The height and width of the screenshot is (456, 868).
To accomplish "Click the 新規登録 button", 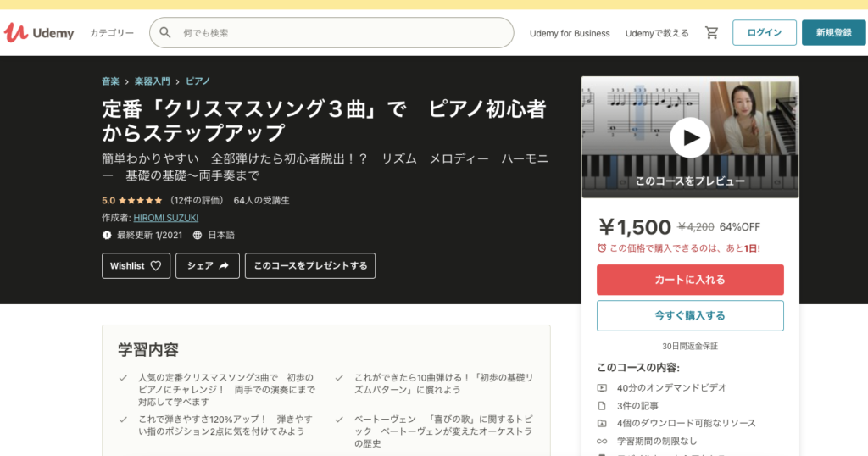I will (834, 33).
